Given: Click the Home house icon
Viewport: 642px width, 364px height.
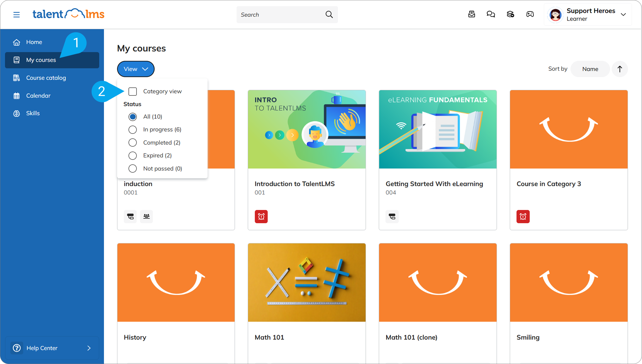Looking at the screenshot, I should coord(16,42).
